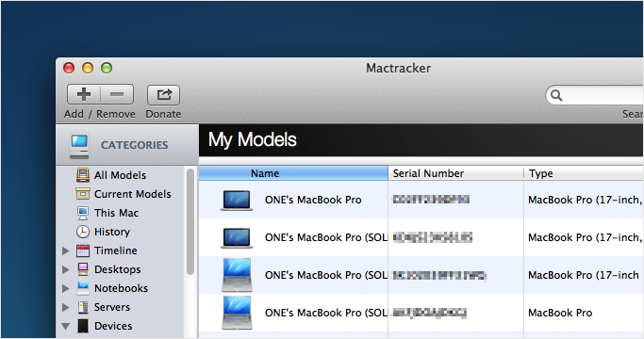Viewport: 644px width, 339px height.
Task: Select the Devices black phone icon
Action: click(x=83, y=326)
